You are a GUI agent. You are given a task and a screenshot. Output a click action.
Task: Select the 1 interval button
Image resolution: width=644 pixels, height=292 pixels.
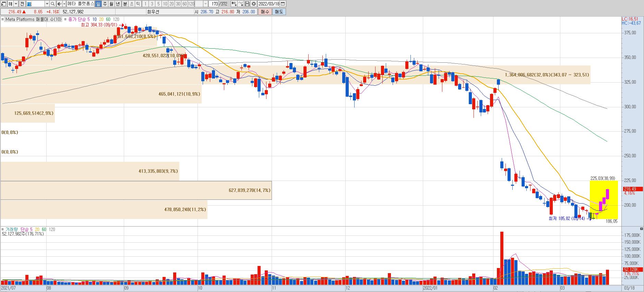(145, 4)
